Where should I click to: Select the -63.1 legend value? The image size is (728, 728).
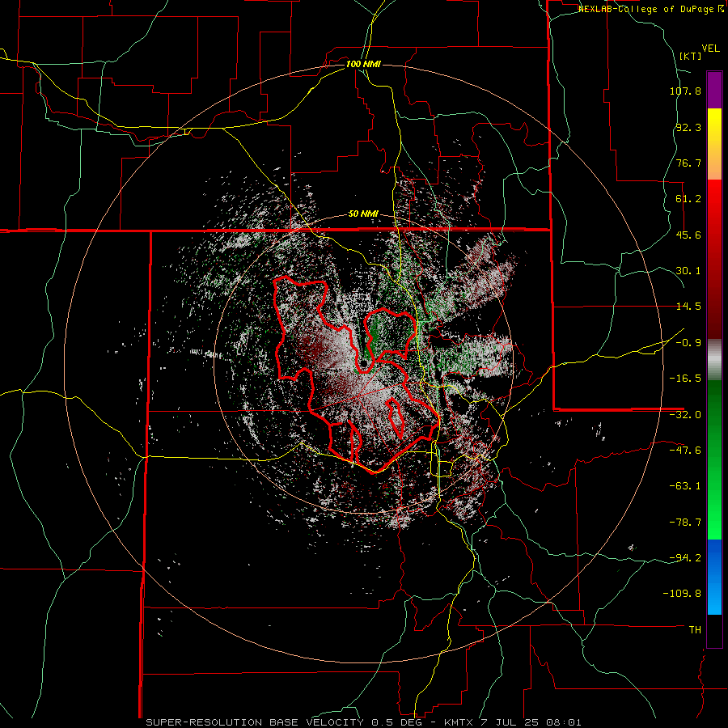(x=685, y=486)
